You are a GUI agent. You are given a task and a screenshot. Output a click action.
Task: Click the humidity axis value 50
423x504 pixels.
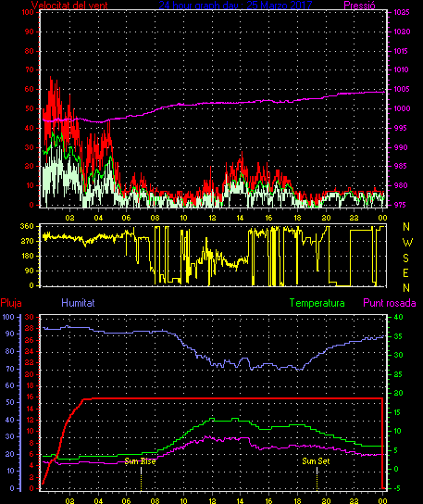[x=10, y=402]
